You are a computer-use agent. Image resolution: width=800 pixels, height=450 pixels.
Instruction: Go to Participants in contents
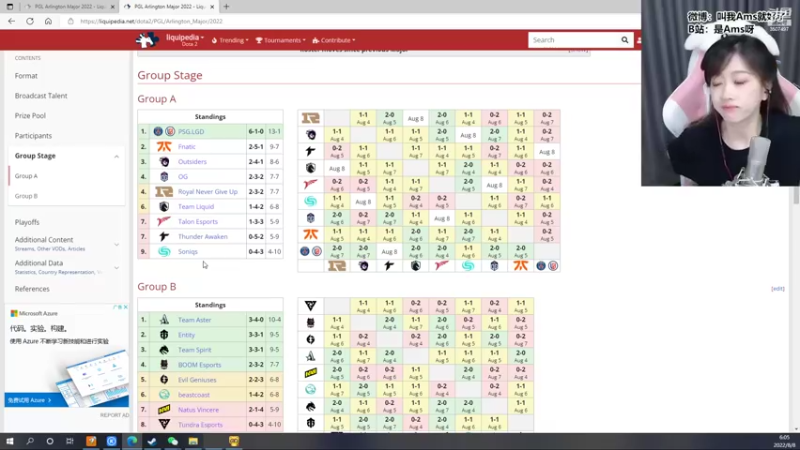[33, 136]
